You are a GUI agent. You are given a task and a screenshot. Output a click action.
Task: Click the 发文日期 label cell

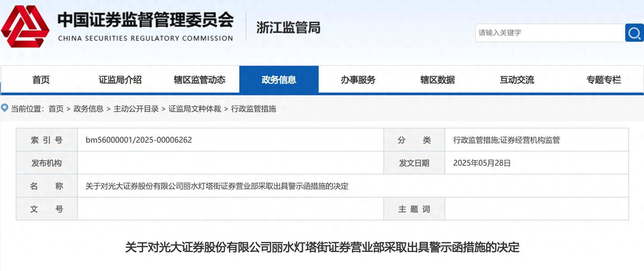[414, 163]
